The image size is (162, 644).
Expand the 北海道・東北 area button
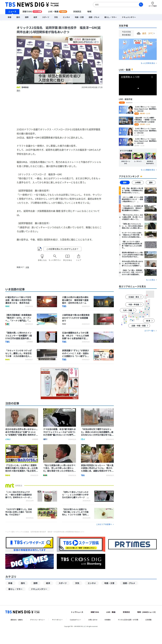(135, 297)
